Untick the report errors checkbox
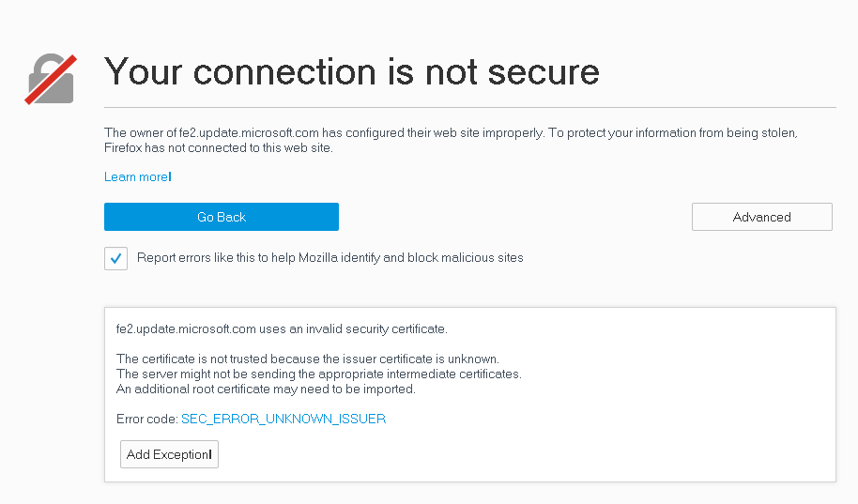This screenshot has width=858, height=504. point(116,258)
